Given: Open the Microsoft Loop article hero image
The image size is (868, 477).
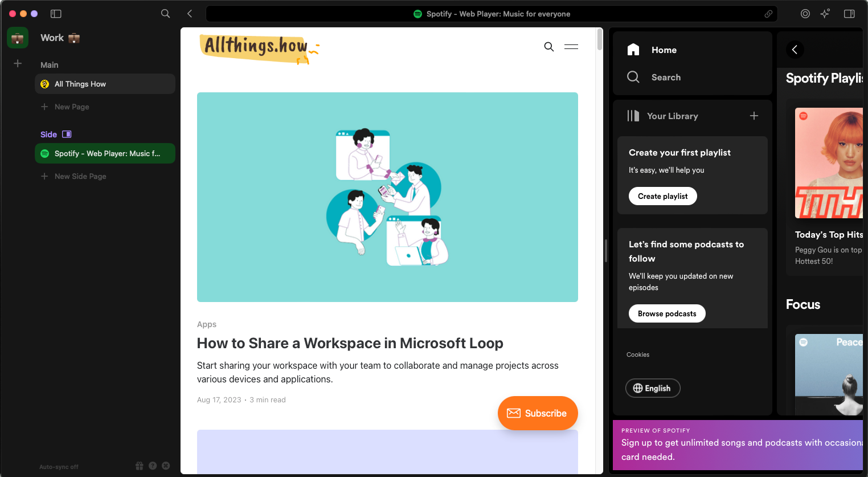Looking at the screenshot, I should pos(387,197).
